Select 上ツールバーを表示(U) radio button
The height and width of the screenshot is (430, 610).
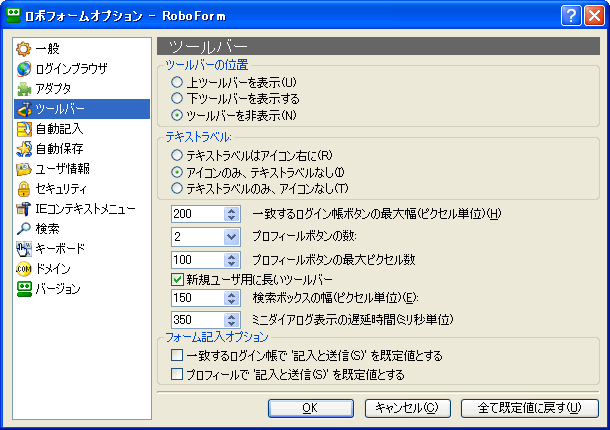[x=177, y=82]
